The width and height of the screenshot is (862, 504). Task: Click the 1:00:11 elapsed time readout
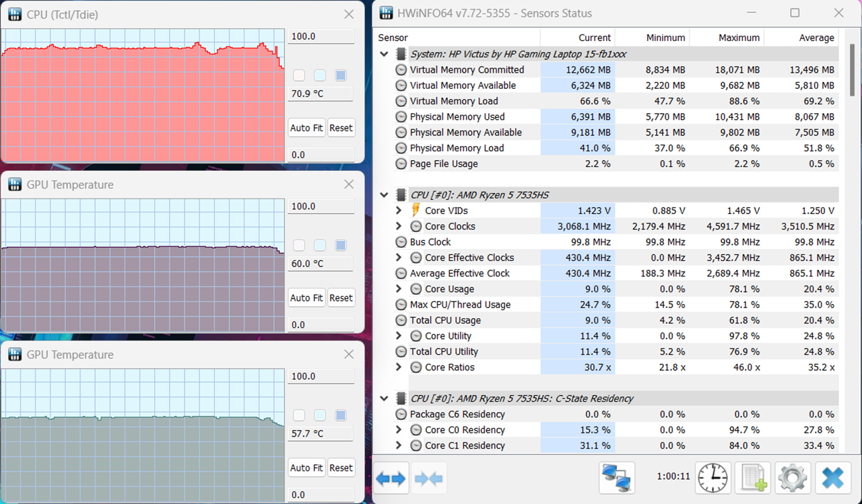[x=673, y=476]
